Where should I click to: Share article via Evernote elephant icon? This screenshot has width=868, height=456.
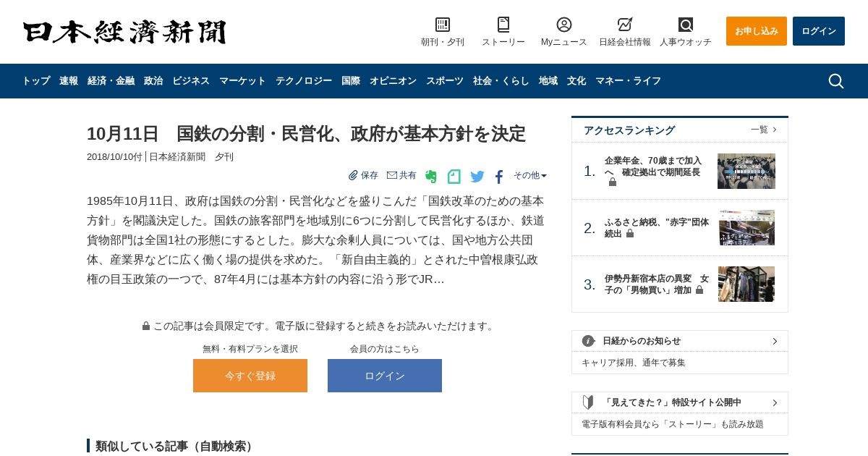click(431, 176)
